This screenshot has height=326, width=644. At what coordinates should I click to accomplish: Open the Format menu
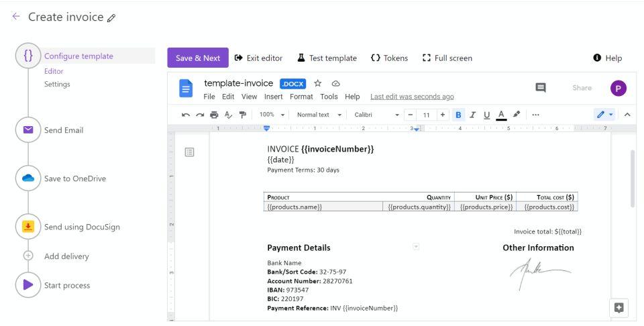tap(301, 97)
